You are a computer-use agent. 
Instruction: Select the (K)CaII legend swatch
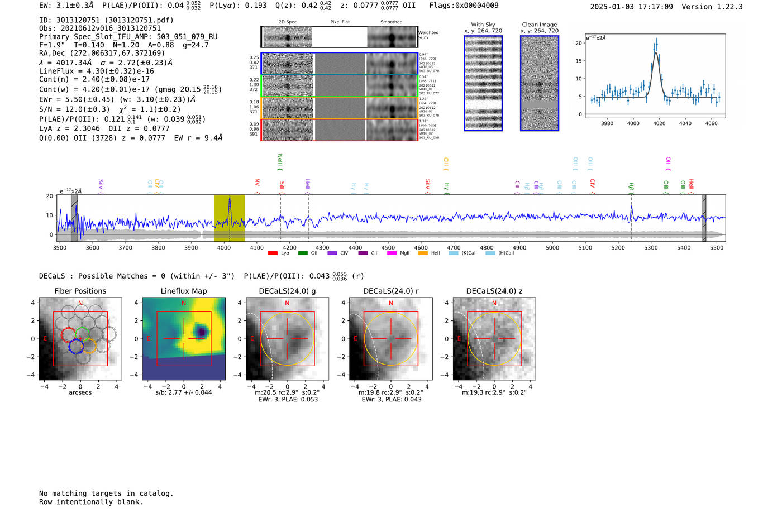[x=454, y=253]
